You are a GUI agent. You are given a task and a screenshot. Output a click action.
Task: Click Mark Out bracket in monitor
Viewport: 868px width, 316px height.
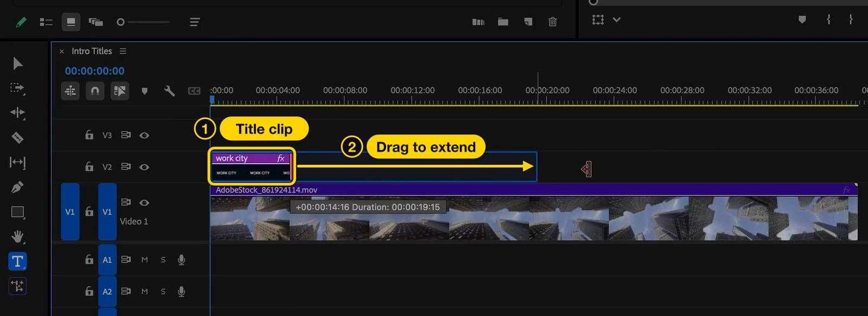click(x=851, y=20)
